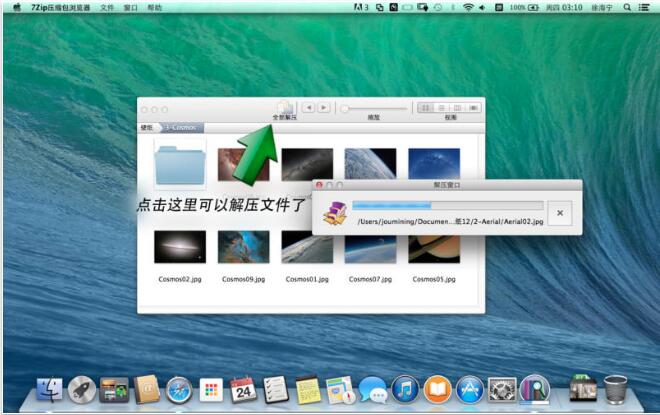Viewport: 660px width, 415px height.
Task: Open Calendar icon showing 24 in Dock
Action: [x=243, y=390]
